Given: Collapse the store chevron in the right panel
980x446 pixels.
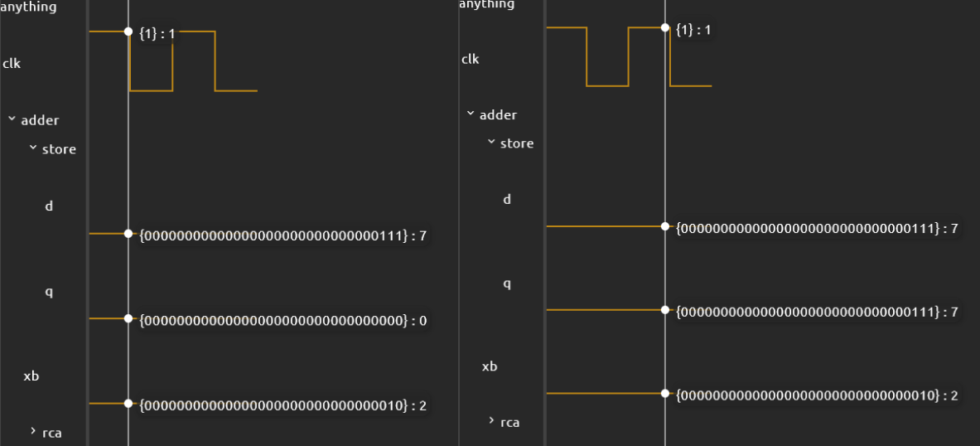Looking at the screenshot, I should click(491, 142).
